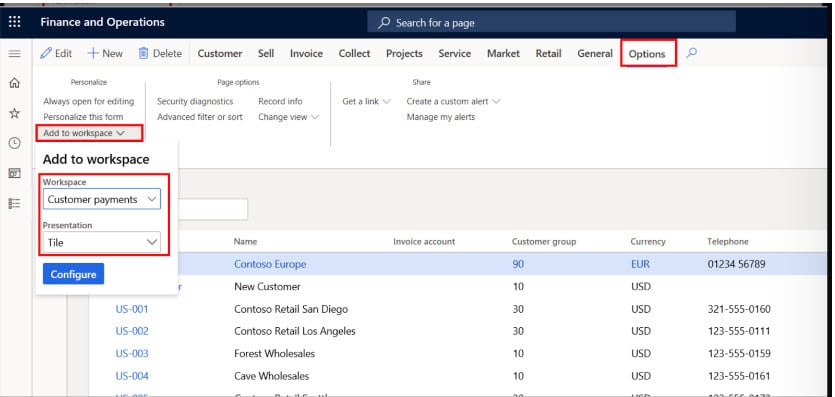835x397 pixels.
Task: Open account US-004 link
Action: [x=132, y=376]
